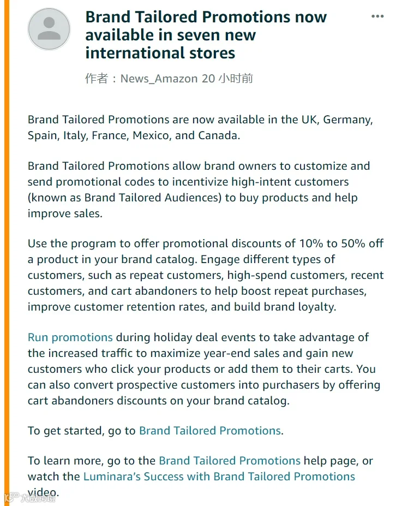Open the three-dot more options menu

point(377,16)
